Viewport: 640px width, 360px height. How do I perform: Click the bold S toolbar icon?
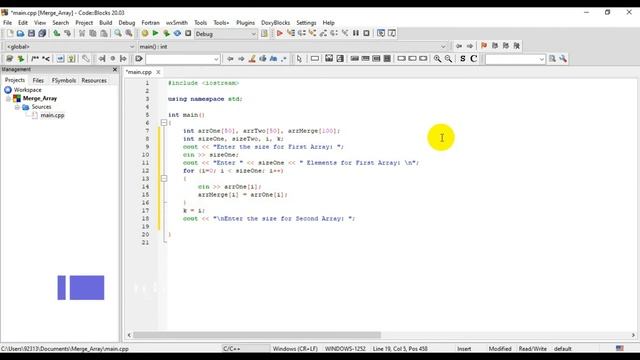click(x=462, y=59)
